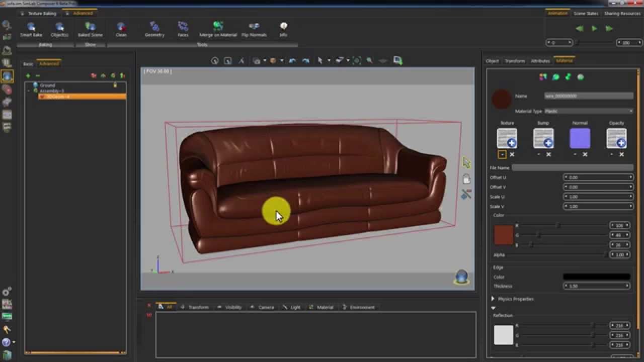Play the animation
This screenshot has width=644, height=362.
click(594, 29)
